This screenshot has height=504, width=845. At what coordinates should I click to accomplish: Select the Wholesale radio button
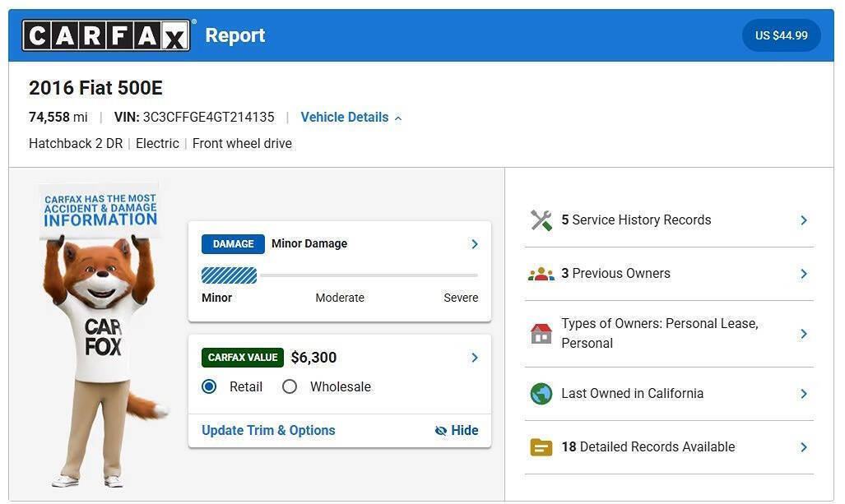(290, 386)
